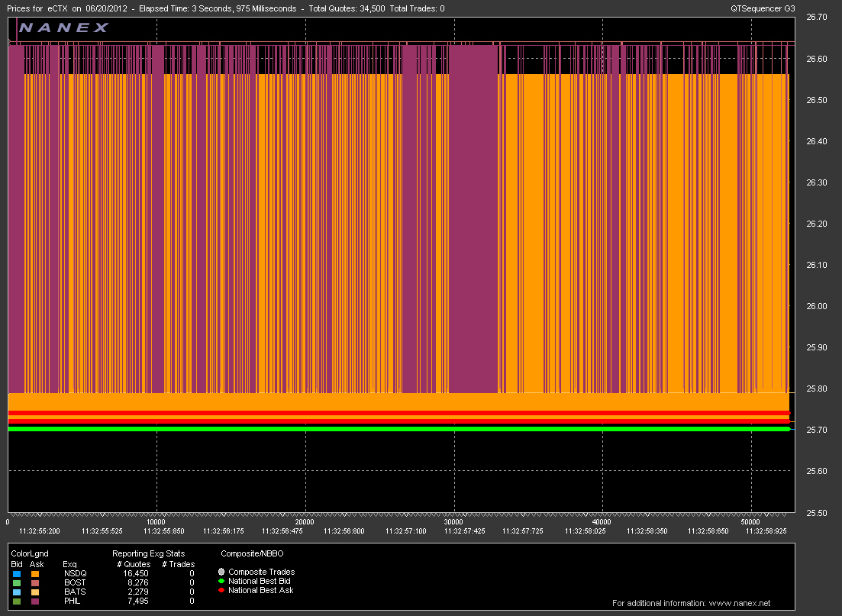Click the timestamp 11:32:55:200
This screenshot has width=842, height=616.
coord(39,531)
